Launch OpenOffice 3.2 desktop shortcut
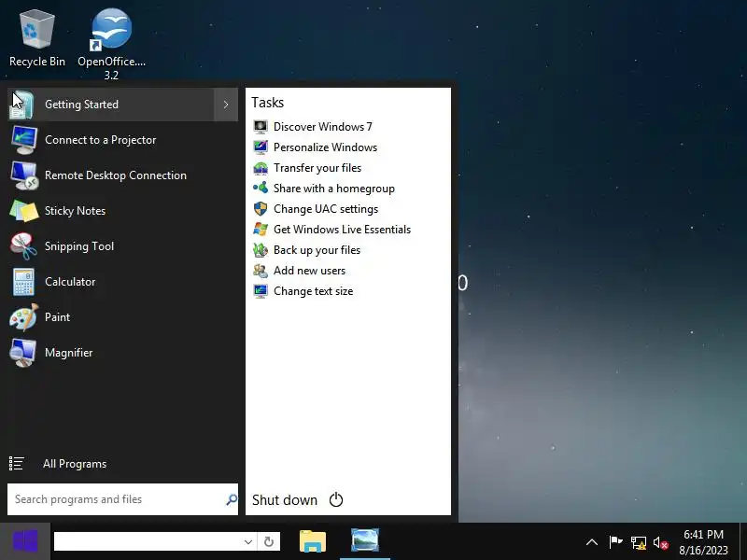The height and width of the screenshot is (560, 747). (111, 44)
